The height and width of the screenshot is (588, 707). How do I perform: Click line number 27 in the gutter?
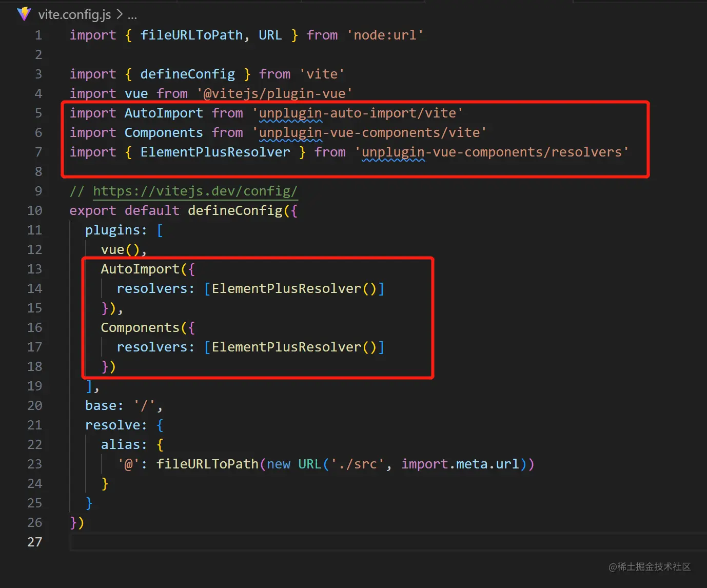34,542
